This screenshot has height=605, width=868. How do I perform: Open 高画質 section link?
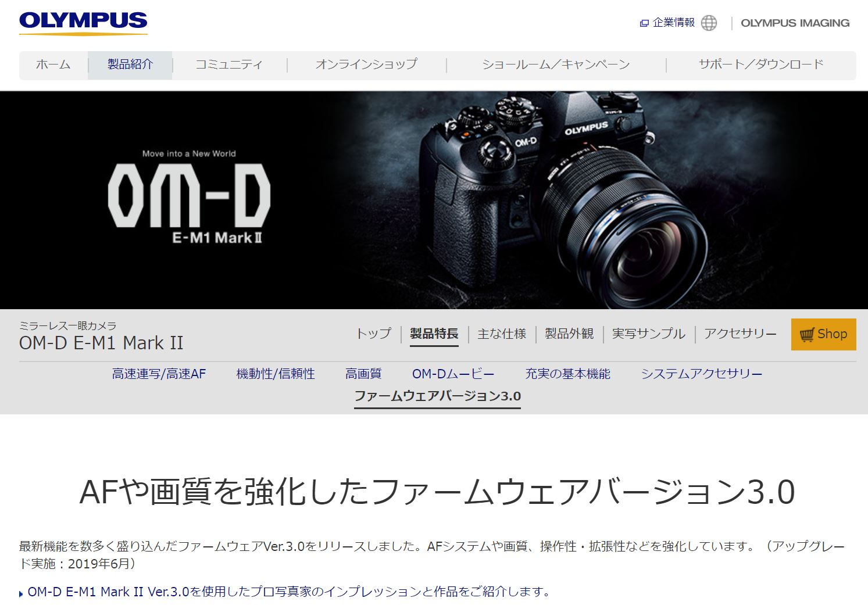(x=363, y=374)
